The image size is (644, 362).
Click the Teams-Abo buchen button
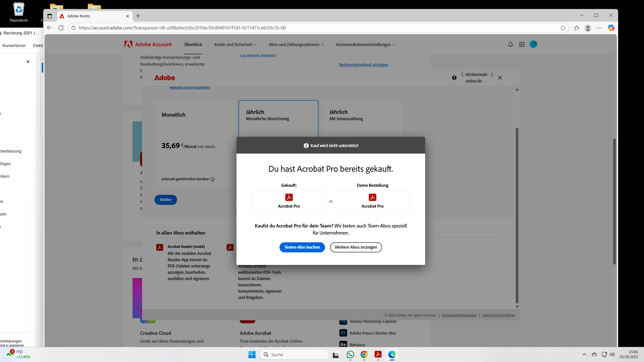(x=302, y=247)
